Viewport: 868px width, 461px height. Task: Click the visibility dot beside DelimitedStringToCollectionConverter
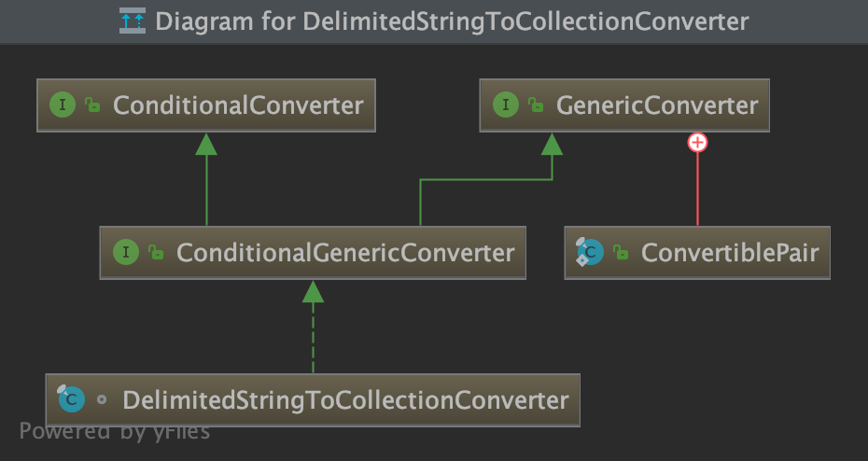102,400
